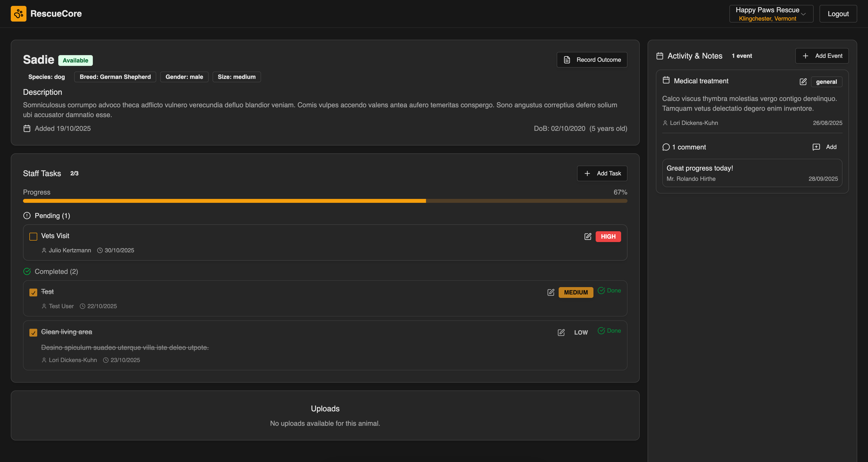Select the Available status badge

[75, 60]
